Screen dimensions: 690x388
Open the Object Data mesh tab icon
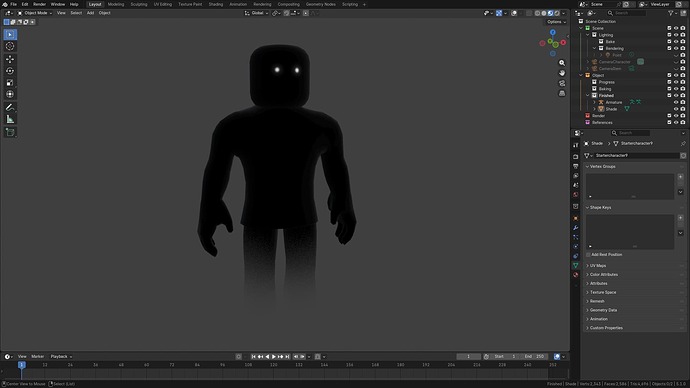(576, 265)
